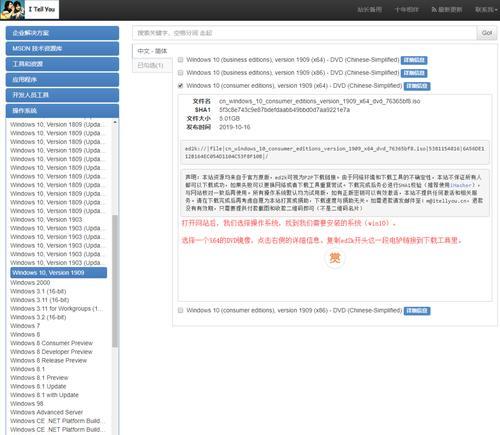Click the operating system list scrollbar thumb

[x=115, y=281]
